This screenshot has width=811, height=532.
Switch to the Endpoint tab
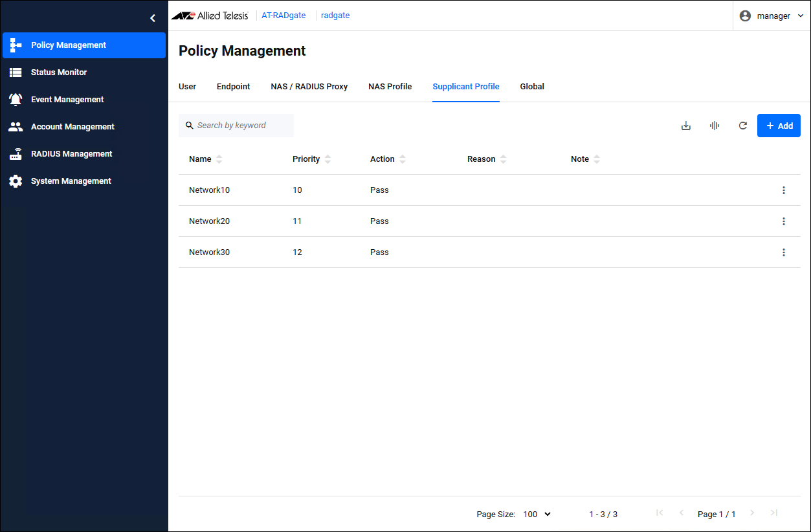coord(233,86)
